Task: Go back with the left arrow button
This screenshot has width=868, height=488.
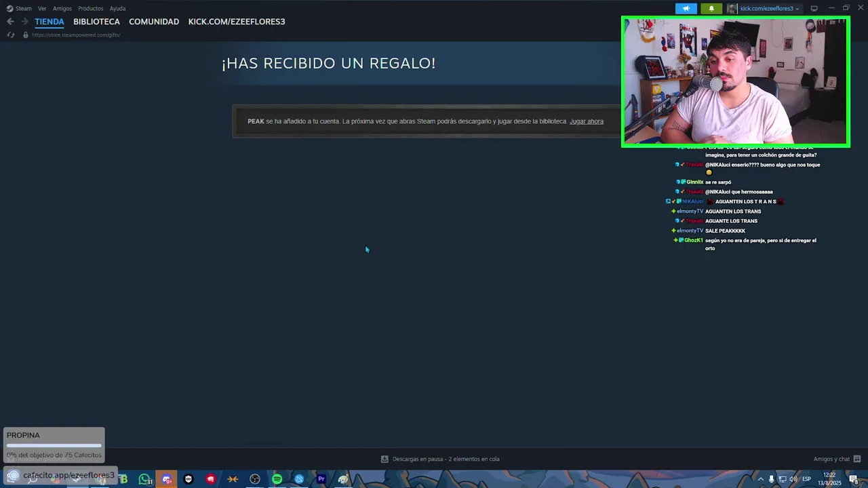Action: (10, 22)
